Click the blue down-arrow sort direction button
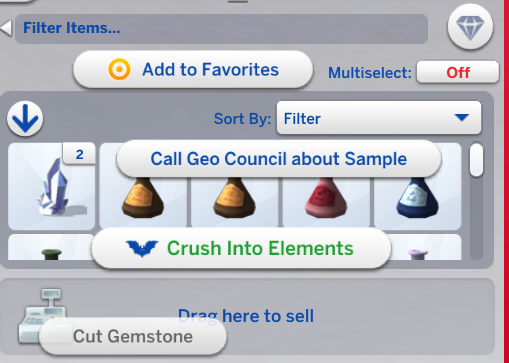The width and height of the screenshot is (509, 363). tap(25, 119)
